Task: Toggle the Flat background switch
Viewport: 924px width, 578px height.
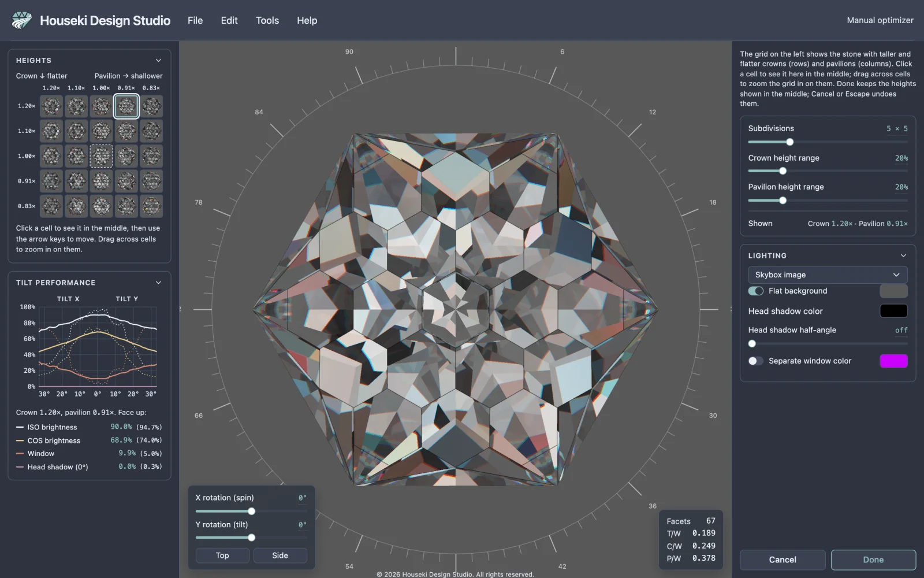Action: [756, 291]
